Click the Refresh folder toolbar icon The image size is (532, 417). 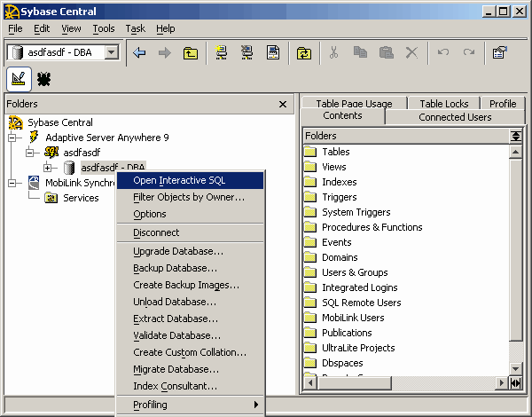click(x=304, y=53)
